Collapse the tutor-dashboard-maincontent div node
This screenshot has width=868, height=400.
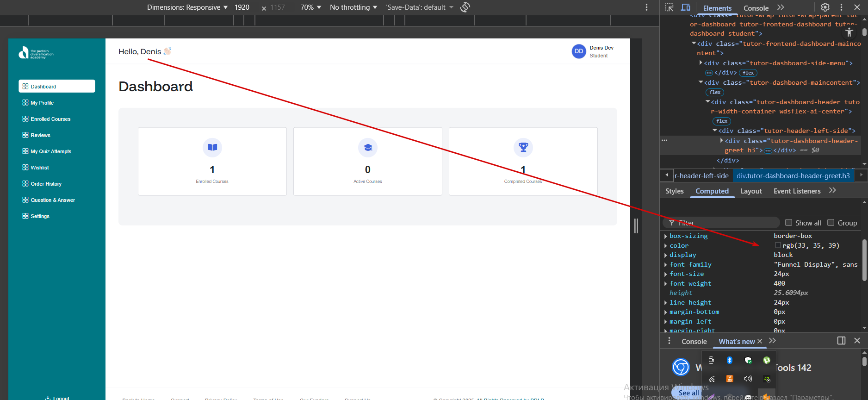coord(701,82)
